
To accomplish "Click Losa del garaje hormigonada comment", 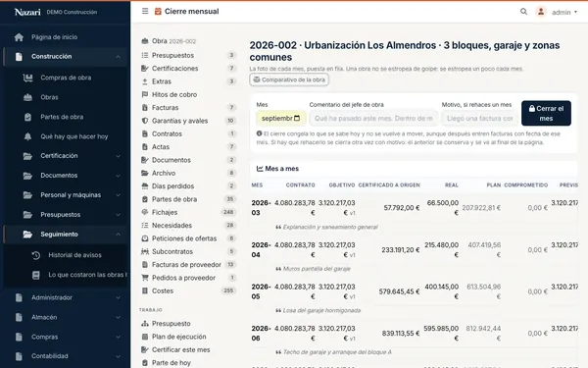I will 321,310.
